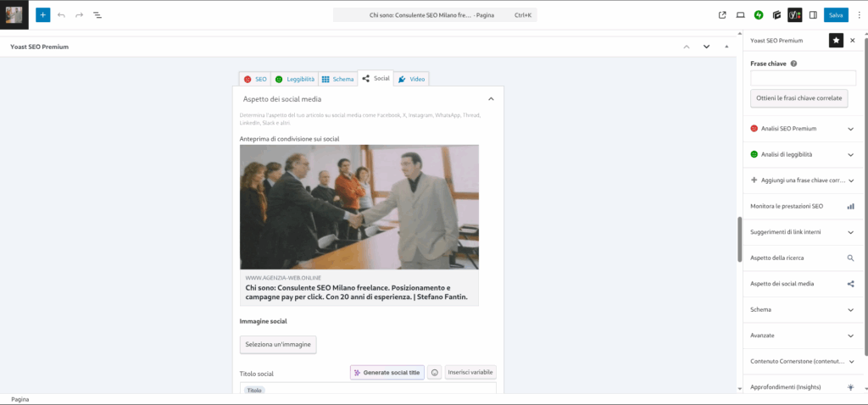Switch to the Leggibilità tab
This screenshot has width=868, height=405.
click(x=294, y=79)
